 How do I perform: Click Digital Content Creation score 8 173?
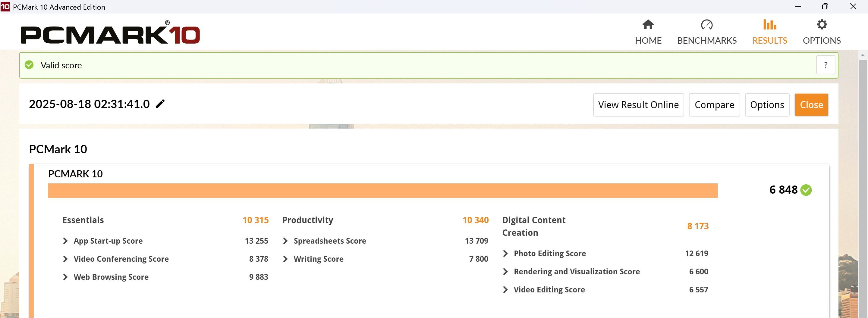click(x=698, y=226)
